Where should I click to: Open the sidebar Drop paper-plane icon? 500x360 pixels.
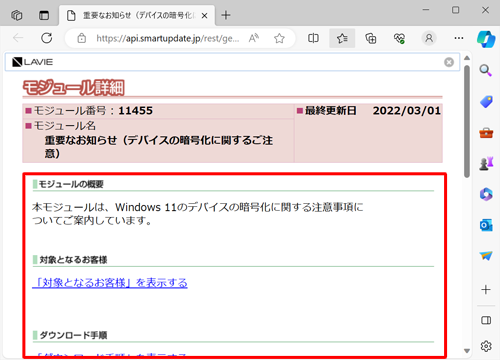[486, 256]
